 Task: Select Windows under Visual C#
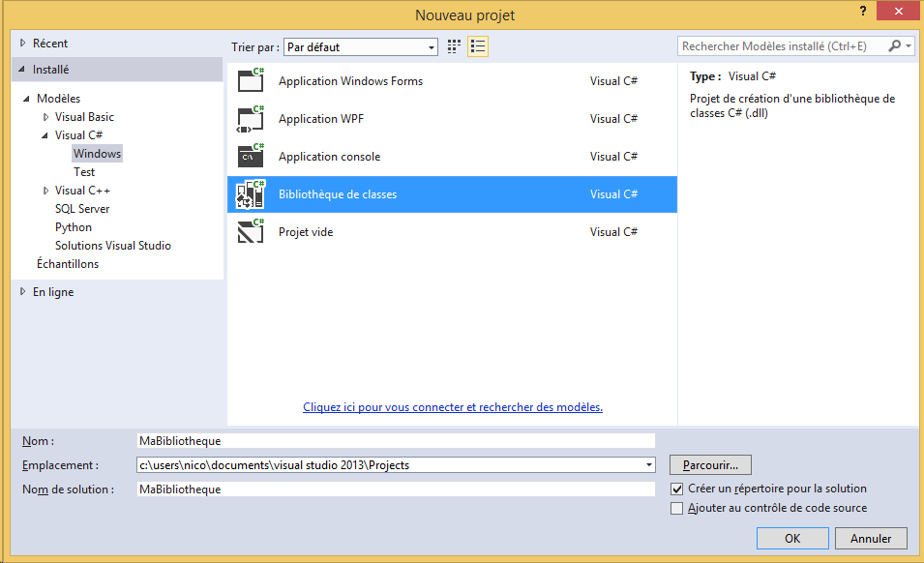(97, 154)
